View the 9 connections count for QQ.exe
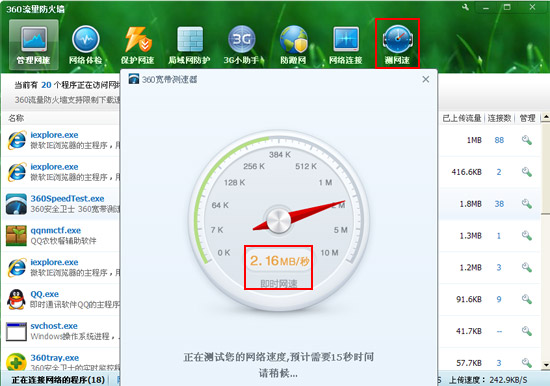The width and height of the screenshot is (550, 386). click(x=499, y=299)
